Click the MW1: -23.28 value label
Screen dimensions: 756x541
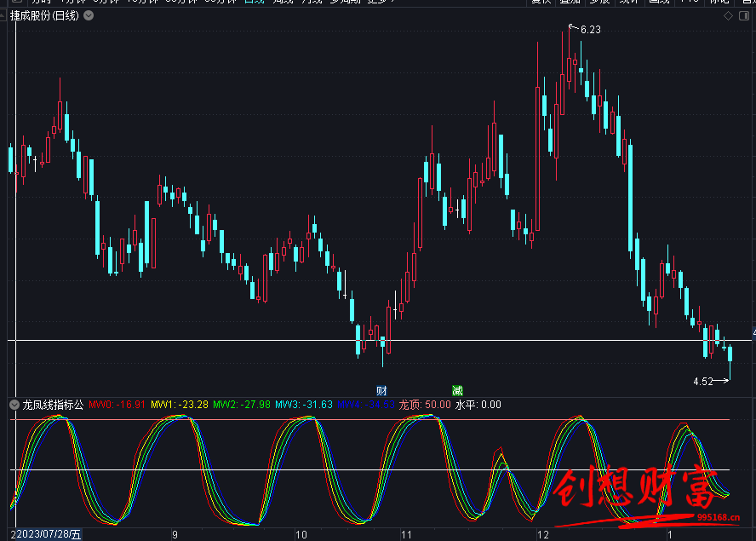pos(180,405)
